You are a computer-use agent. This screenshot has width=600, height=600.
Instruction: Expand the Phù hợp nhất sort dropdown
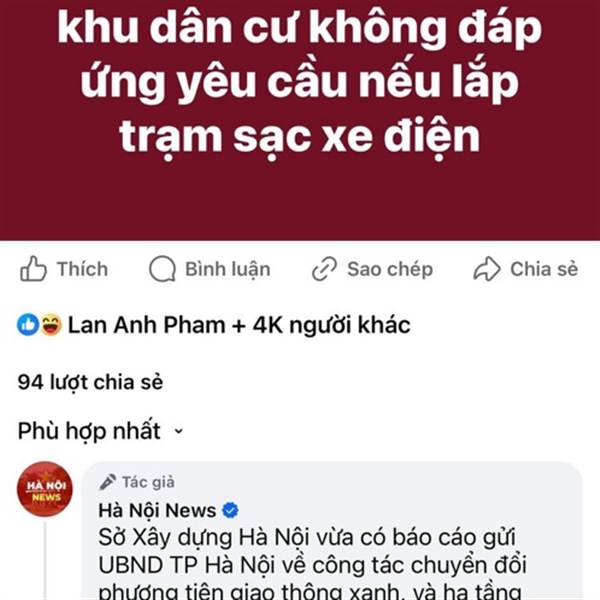101,431
